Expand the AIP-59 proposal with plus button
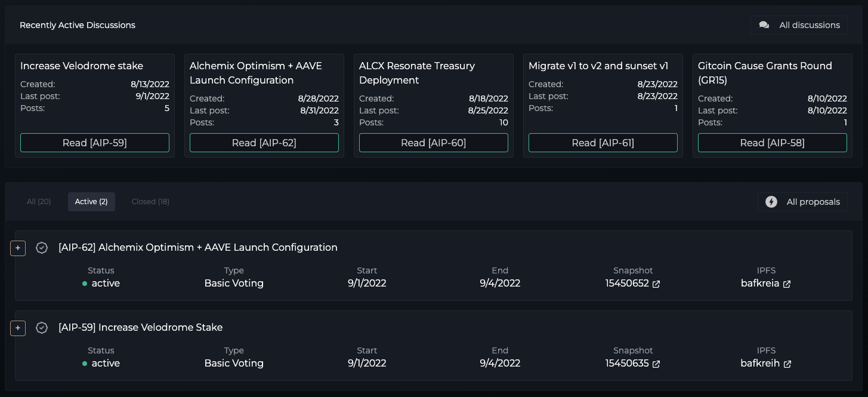The height and width of the screenshot is (397, 868). coord(18,328)
